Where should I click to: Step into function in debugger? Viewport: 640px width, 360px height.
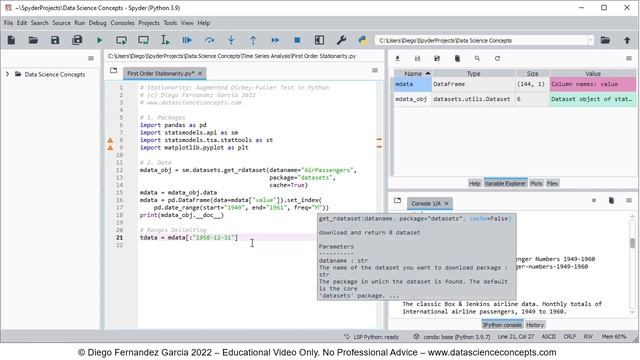tap(231, 40)
